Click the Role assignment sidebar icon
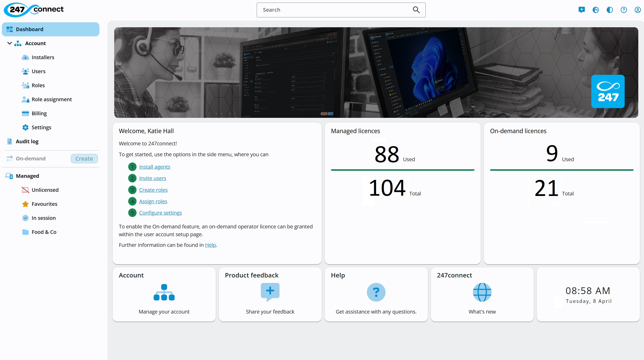The image size is (644, 360). [25, 99]
